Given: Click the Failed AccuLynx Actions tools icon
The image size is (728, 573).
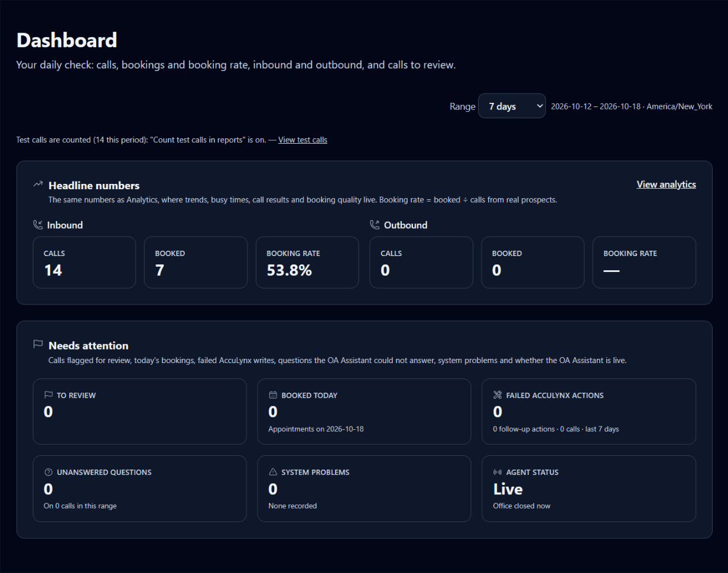Looking at the screenshot, I should click(x=498, y=395).
